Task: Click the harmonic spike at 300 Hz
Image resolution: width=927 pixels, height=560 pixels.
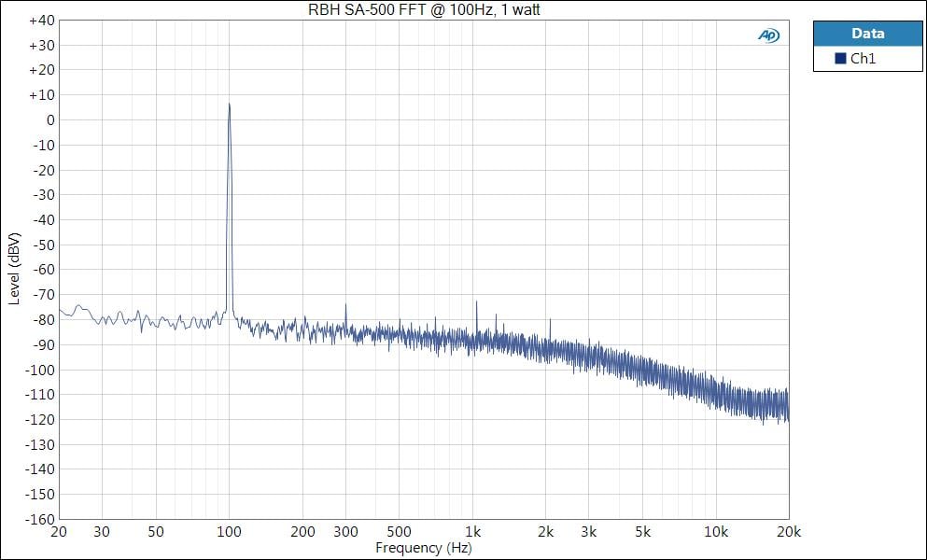Action: pos(345,305)
